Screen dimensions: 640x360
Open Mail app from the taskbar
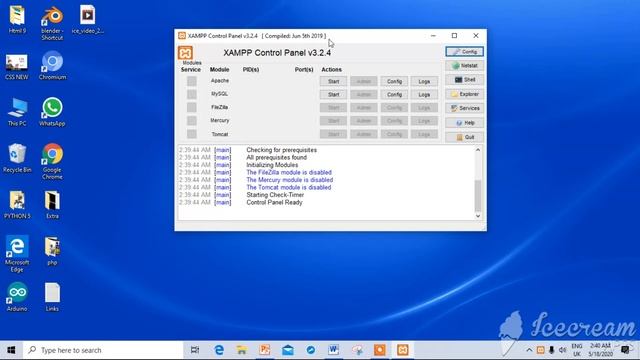tap(288, 350)
